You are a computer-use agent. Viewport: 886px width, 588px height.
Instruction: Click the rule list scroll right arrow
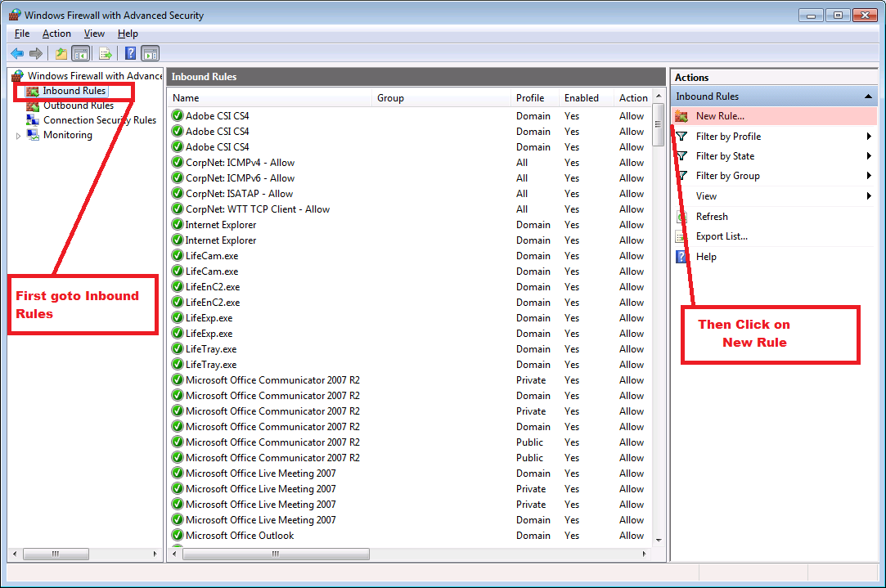(x=644, y=554)
